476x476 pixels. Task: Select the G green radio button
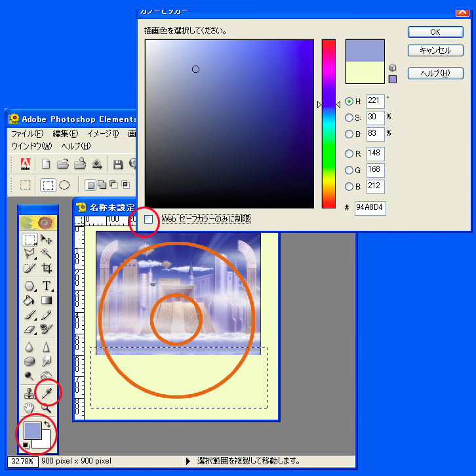click(349, 170)
